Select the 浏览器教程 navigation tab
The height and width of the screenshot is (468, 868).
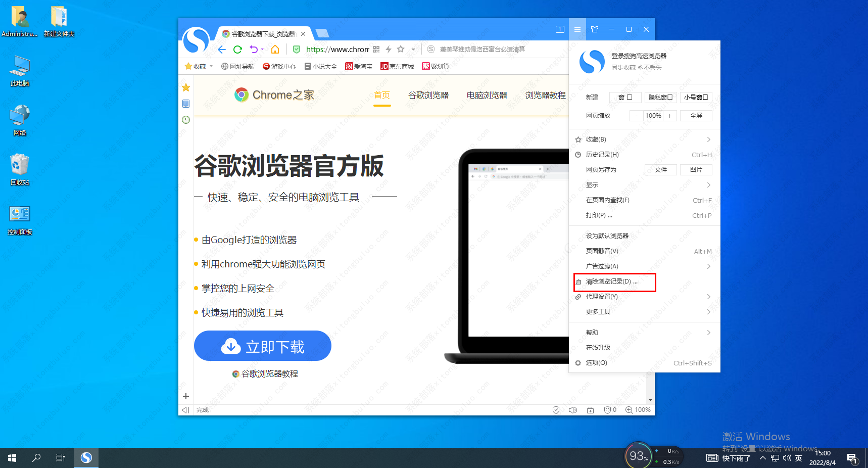(546, 95)
